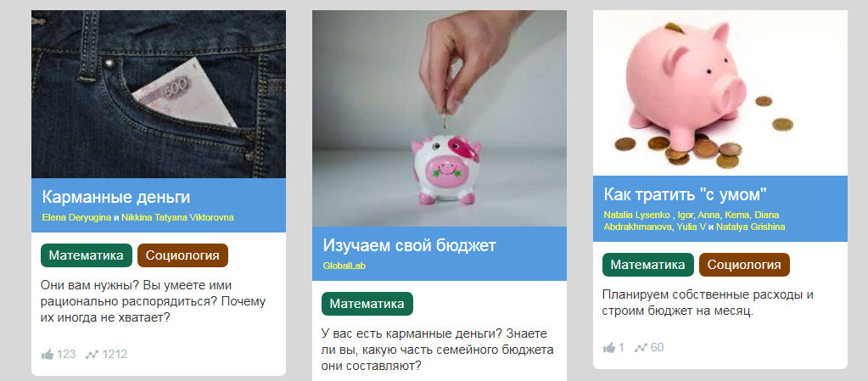Click the views chart icon beside 1212
The width and height of the screenshot is (868, 381).
point(92,354)
